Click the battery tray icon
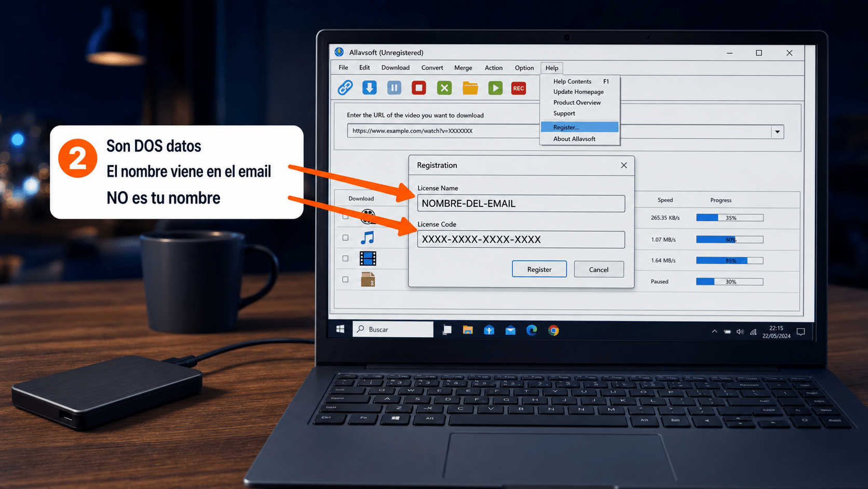Image resolution: width=868 pixels, height=489 pixels. [727, 332]
